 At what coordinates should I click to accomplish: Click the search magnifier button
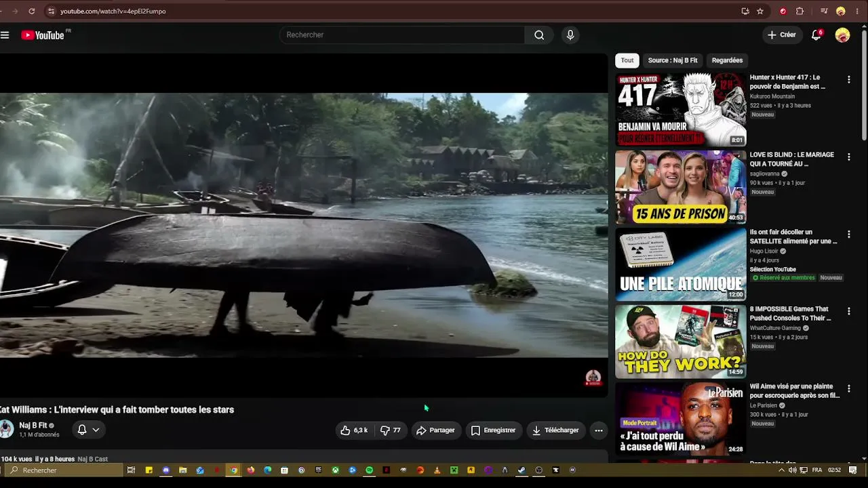click(x=539, y=35)
